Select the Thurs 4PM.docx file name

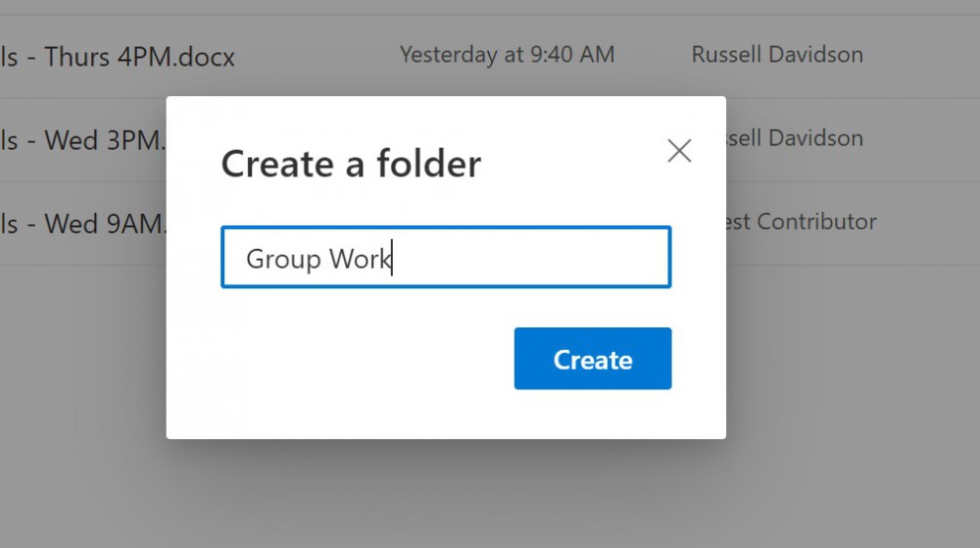[x=118, y=57]
